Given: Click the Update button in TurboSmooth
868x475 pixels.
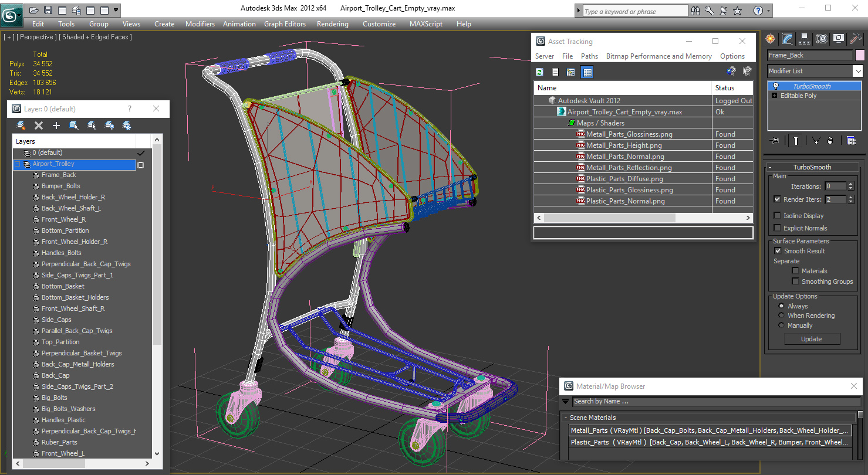Looking at the screenshot, I should [812, 339].
